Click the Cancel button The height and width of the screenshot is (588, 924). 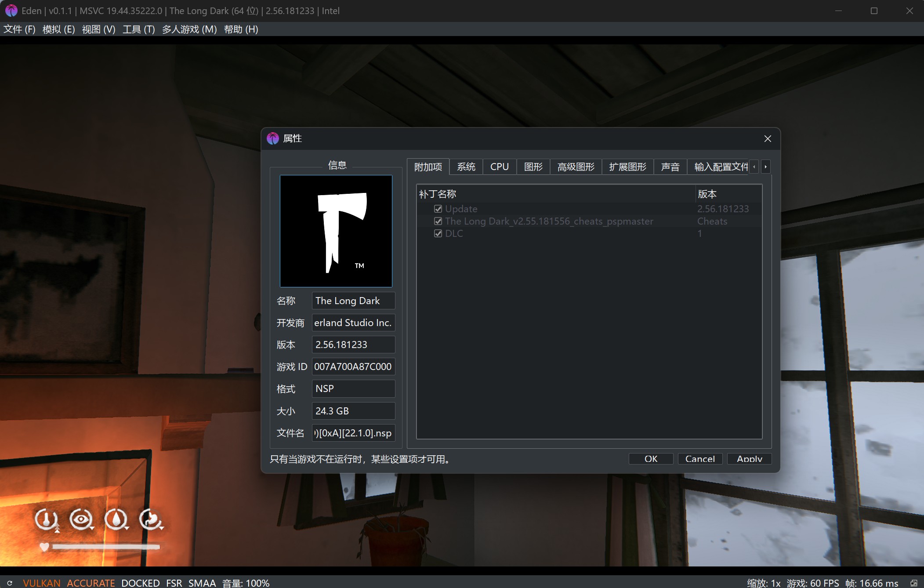click(x=700, y=459)
